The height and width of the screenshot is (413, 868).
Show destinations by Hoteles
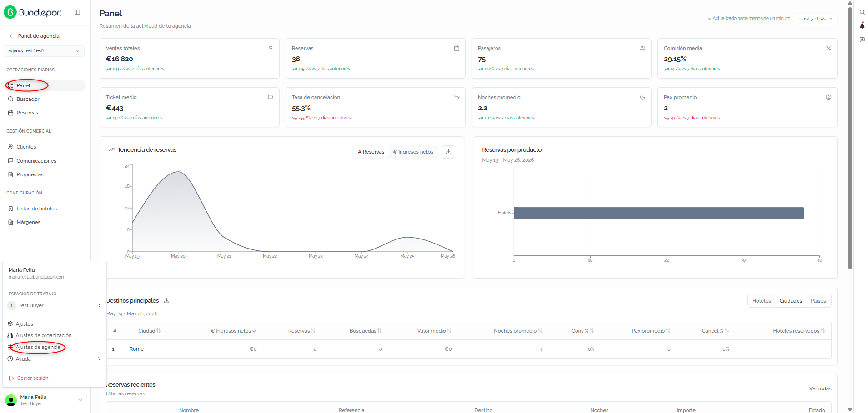[762, 301]
